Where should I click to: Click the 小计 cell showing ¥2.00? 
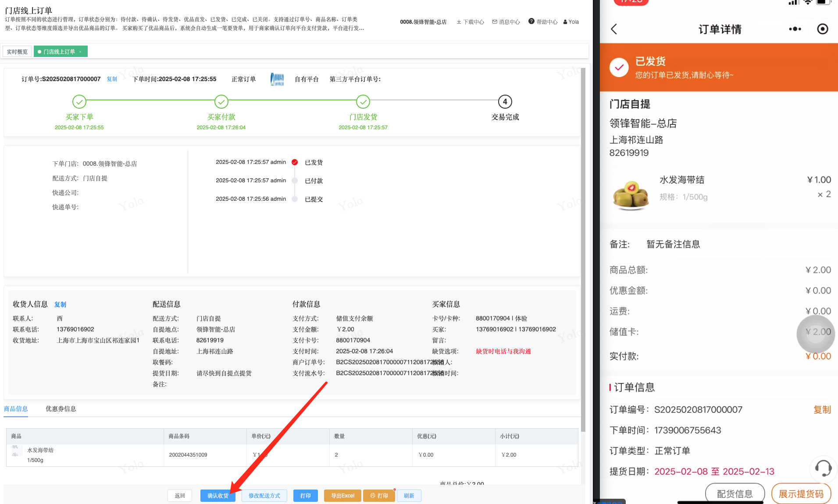tap(509, 455)
